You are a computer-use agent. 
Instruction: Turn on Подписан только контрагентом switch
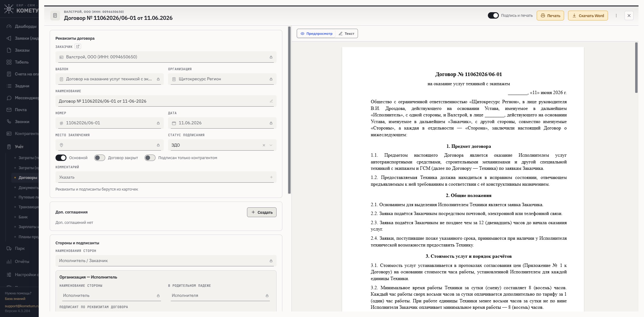tap(150, 158)
